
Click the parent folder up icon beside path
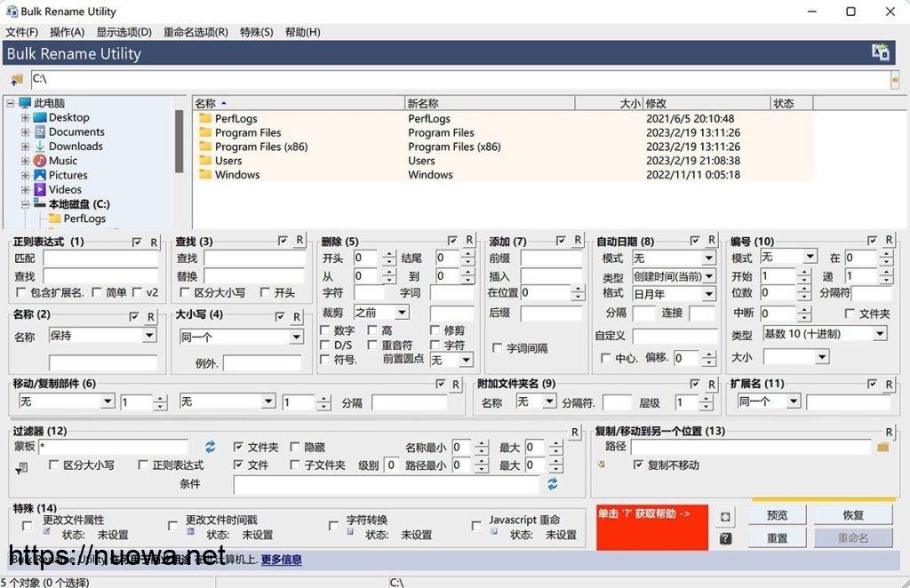[x=16, y=80]
